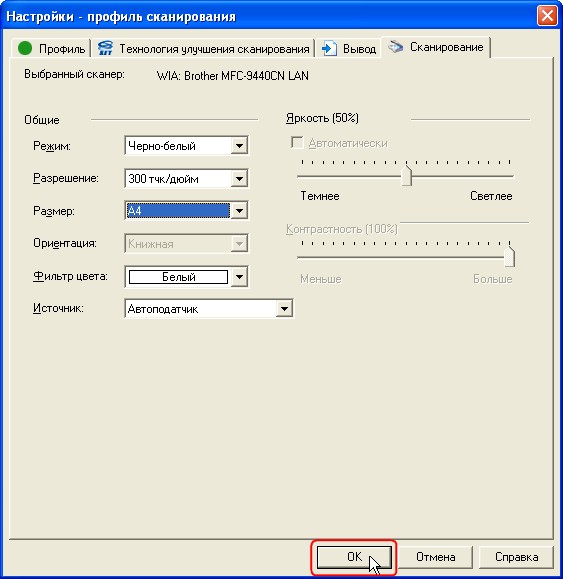This screenshot has width=563, height=579.
Task: Open the Размер paper size dropdown arrow
Action: 239,211
